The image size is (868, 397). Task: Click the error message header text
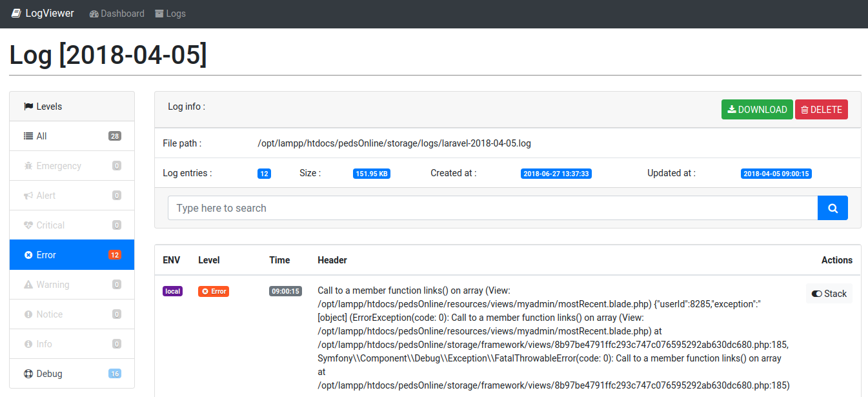pos(553,338)
